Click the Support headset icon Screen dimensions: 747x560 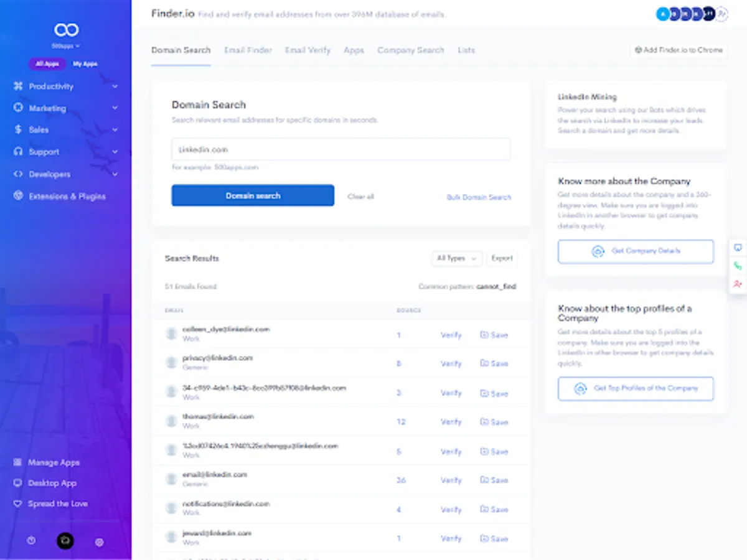(18, 152)
